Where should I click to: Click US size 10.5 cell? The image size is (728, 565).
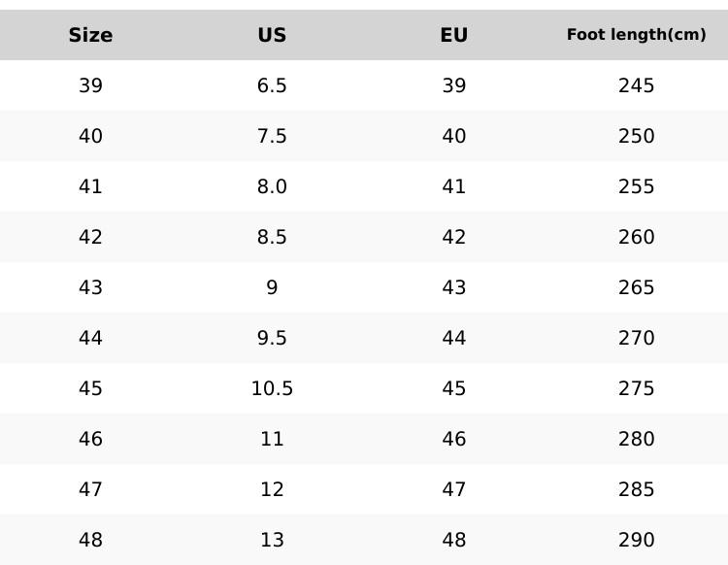(x=272, y=388)
